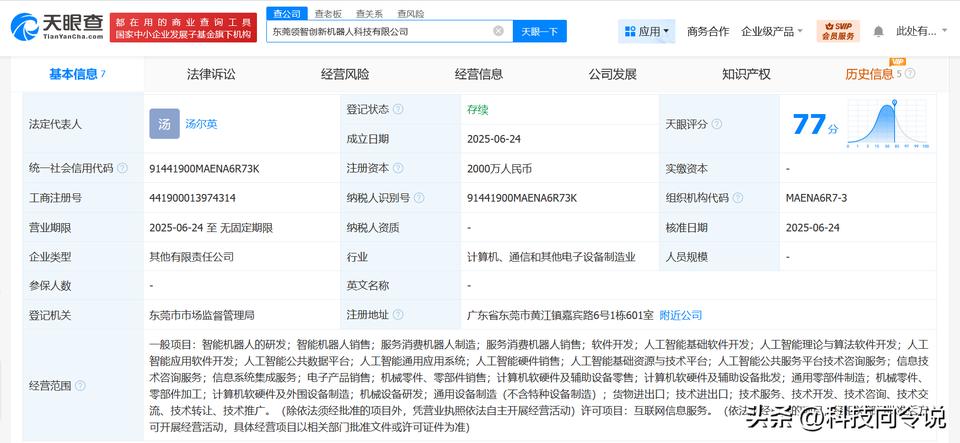This screenshot has height=443, width=960.
Task: Click 附近公司 nearby companies link
Action: point(681,315)
